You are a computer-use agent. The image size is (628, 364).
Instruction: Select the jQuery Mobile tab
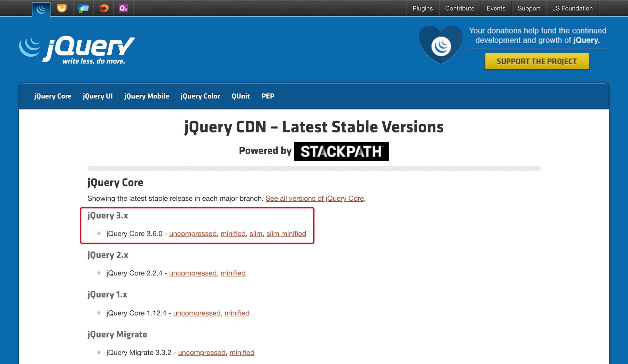146,96
